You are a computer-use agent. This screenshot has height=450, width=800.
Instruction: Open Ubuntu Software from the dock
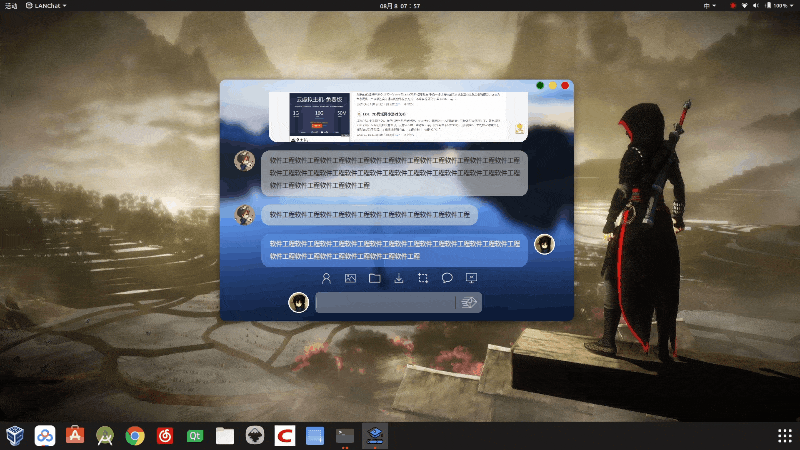pyautogui.click(x=75, y=436)
